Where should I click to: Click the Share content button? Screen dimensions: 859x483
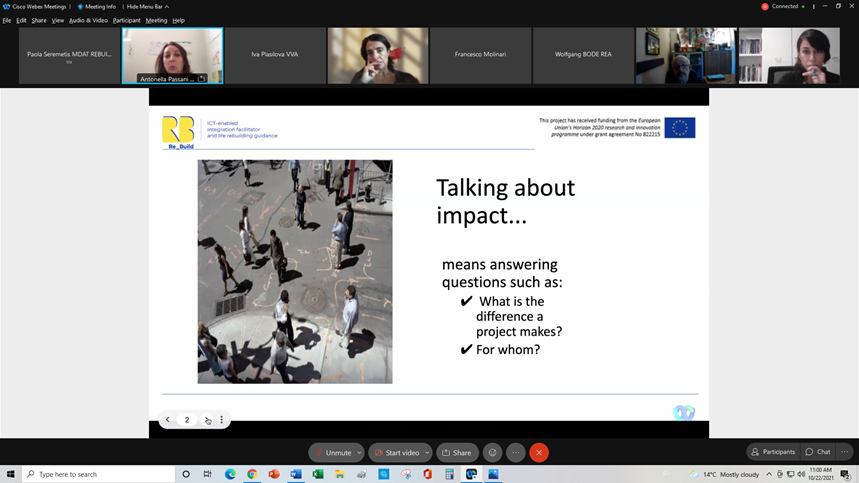[x=457, y=453]
